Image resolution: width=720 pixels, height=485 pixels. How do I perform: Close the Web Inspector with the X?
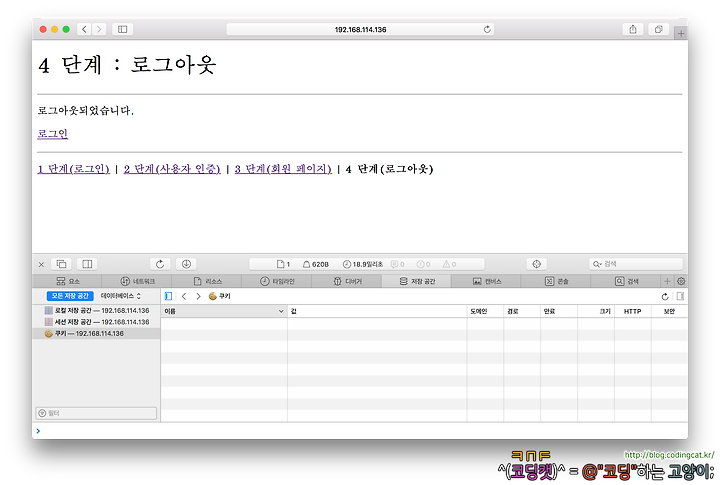tap(41, 264)
